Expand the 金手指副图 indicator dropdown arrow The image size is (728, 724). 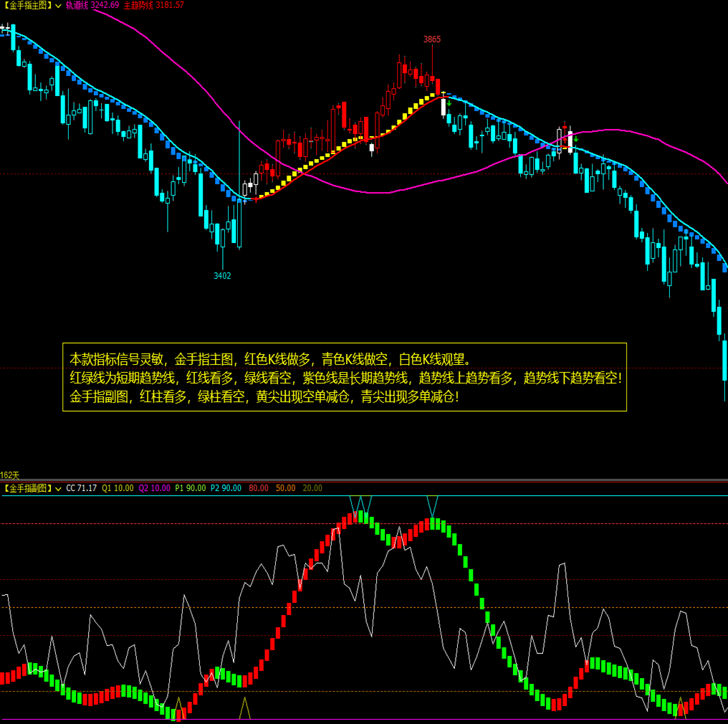pos(58,488)
